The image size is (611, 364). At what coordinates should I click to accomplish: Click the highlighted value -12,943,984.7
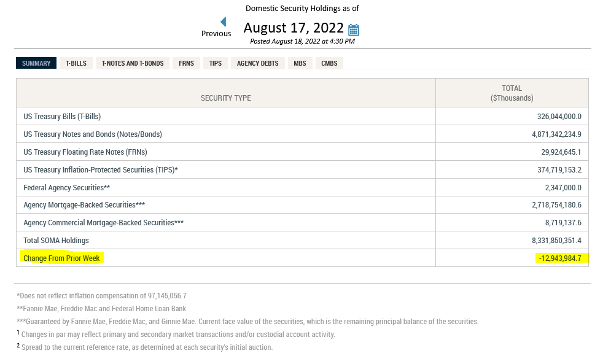(x=560, y=258)
